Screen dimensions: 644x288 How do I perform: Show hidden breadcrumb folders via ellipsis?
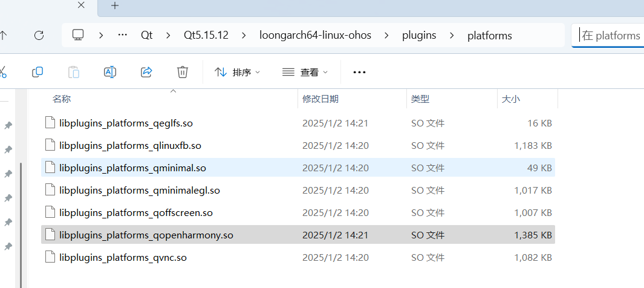(x=123, y=35)
